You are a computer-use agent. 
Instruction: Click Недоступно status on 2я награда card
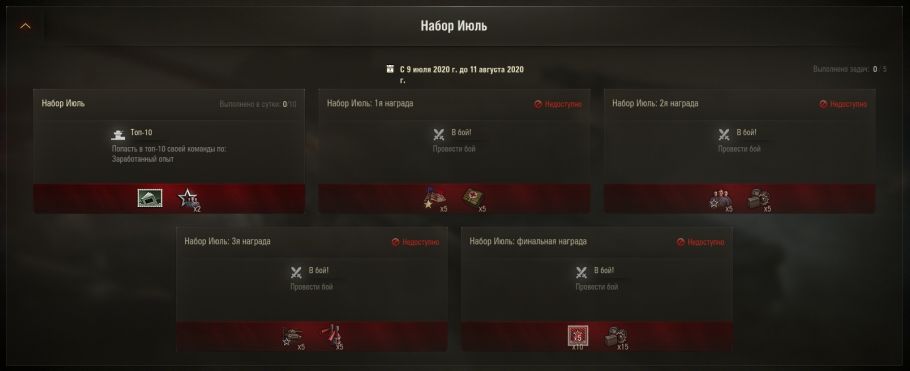coord(843,104)
